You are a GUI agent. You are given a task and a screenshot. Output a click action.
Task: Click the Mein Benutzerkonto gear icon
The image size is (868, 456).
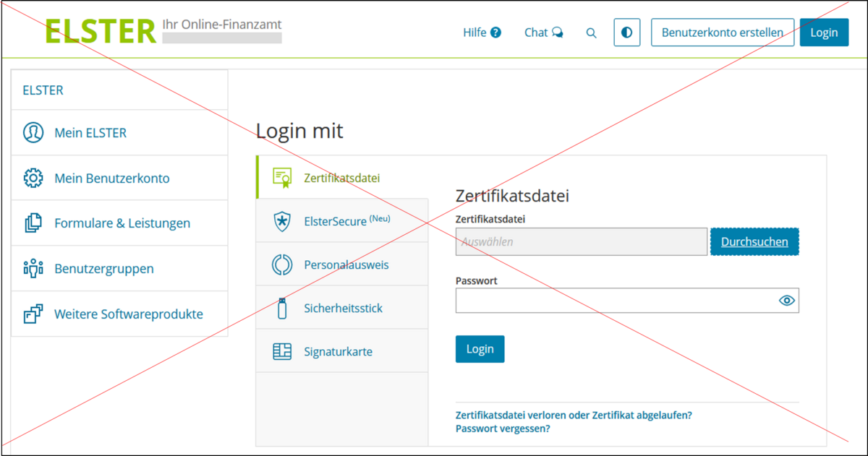(33, 178)
